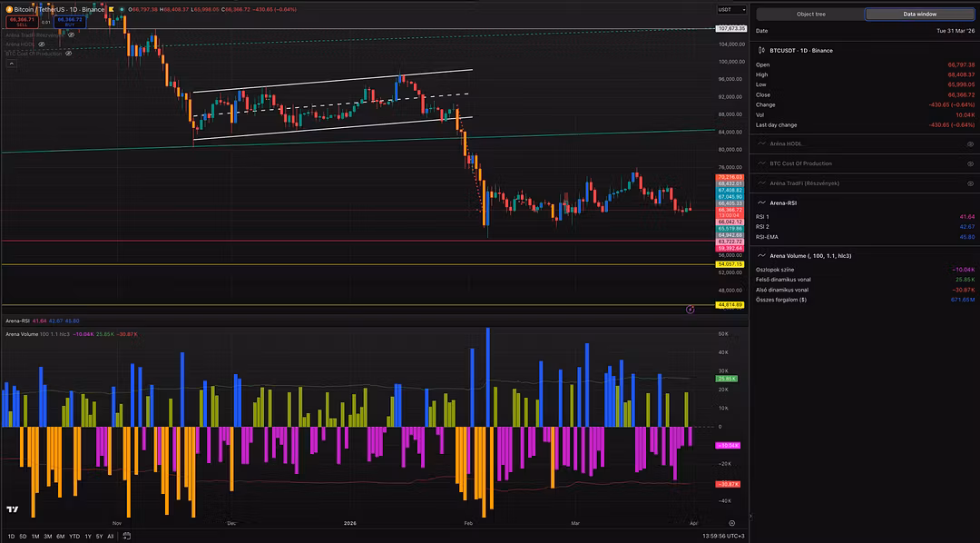Click the Bitcoin symbol logo icon

[7, 9]
